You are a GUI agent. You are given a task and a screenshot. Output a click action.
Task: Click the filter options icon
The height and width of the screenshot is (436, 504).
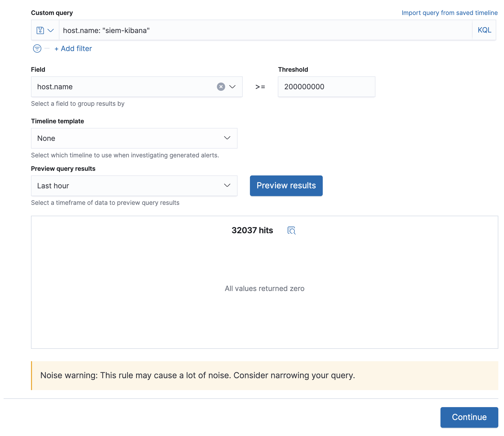pos(37,49)
